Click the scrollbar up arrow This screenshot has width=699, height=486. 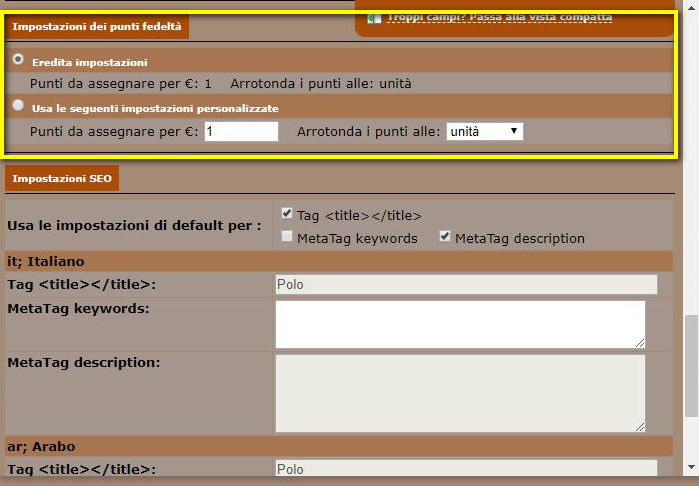(691, 8)
